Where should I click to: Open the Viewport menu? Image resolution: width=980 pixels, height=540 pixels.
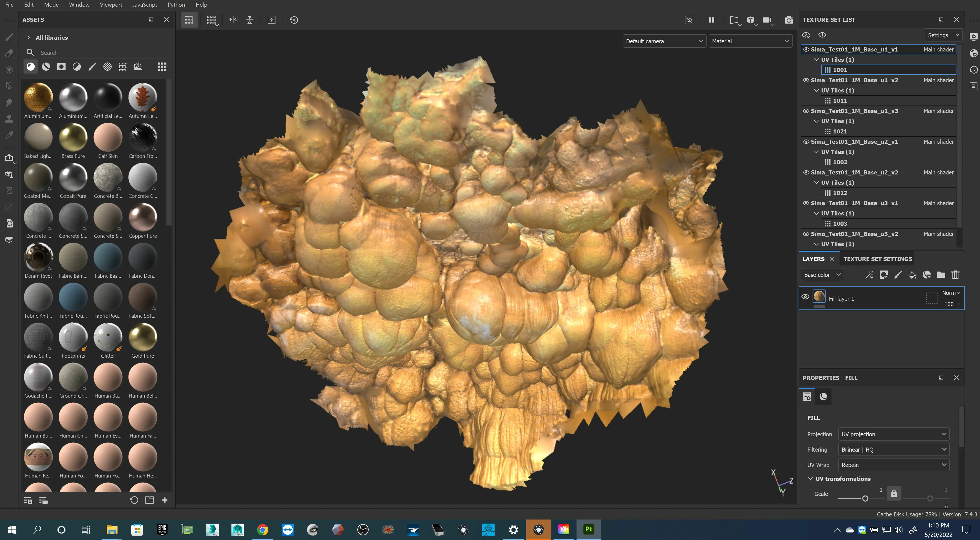(x=111, y=5)
